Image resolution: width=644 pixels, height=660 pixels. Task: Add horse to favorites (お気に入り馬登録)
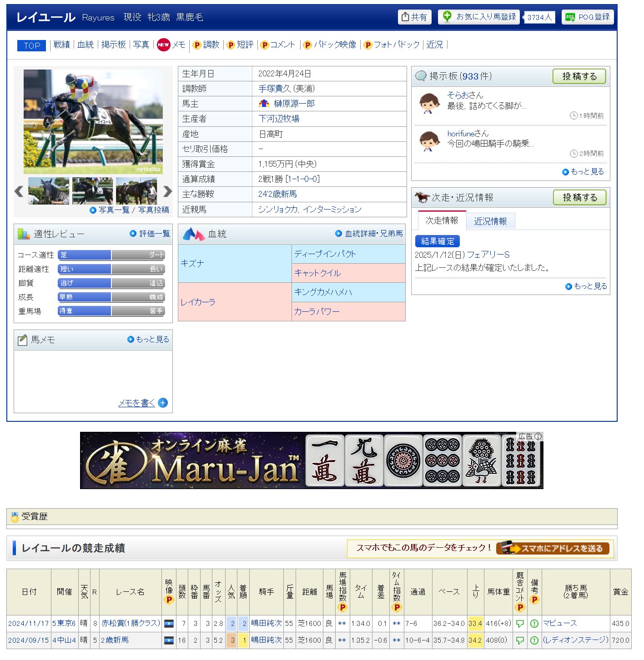[479, 17]
